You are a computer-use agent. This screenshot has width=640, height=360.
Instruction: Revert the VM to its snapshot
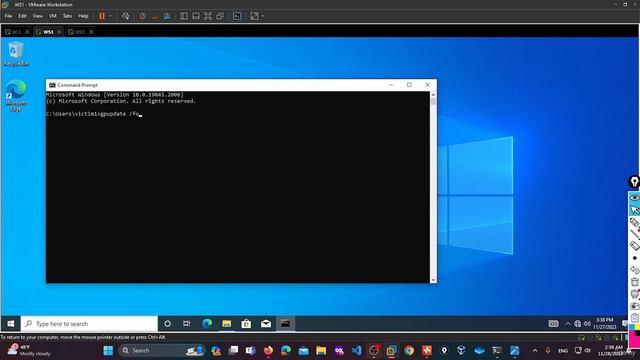click(155, 16)
